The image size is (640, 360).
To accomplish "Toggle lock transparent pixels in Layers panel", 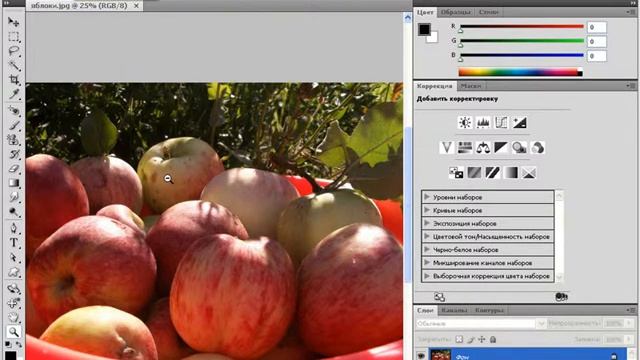I will pos(459,339).
